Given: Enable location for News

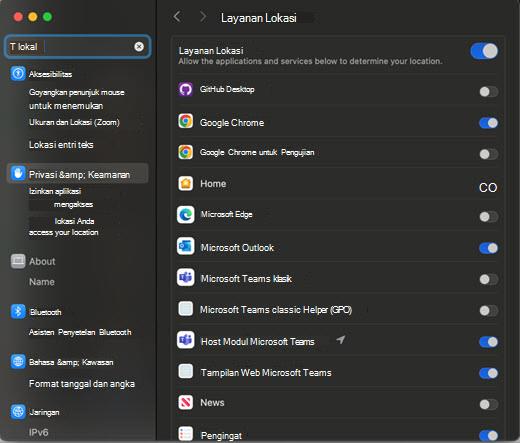Looking at the screenshot, I should point(489,404).
